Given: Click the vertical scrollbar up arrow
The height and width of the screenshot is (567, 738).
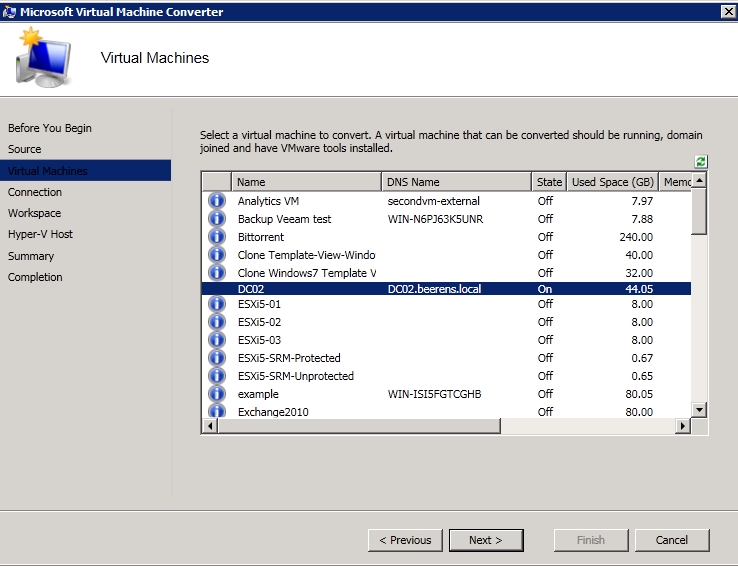Looking at the screenshot, I should [x=699, y=180].
